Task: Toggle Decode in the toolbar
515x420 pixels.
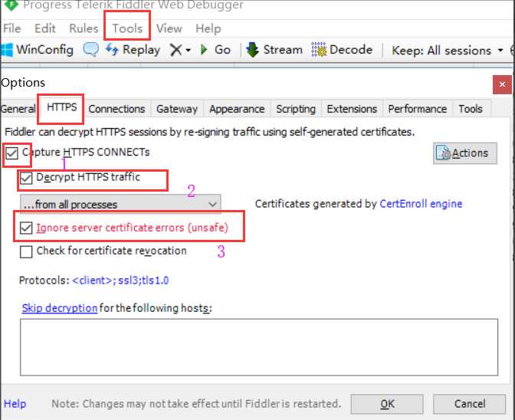Action: [342, 50]
